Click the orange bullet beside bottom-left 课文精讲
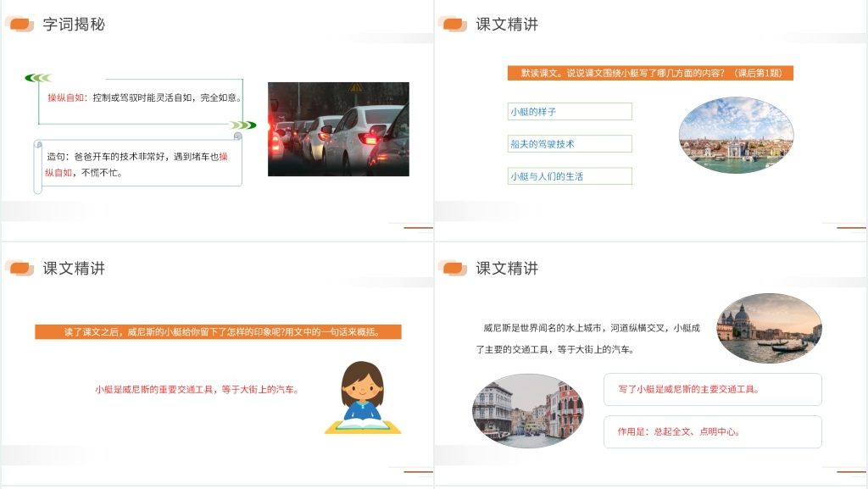The width and height of the screenshot is (868, 489). pyautogui.click(x=20, y=269)
